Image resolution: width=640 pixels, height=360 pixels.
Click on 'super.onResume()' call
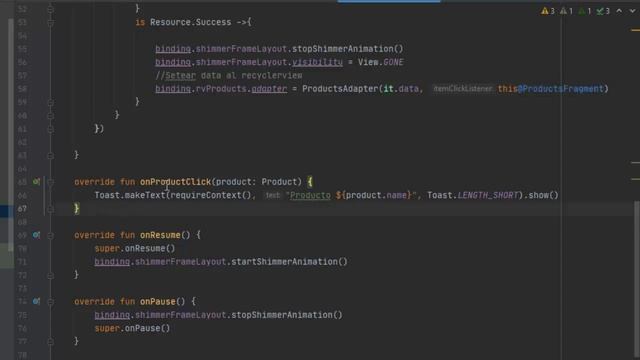(x=135, y=248)
